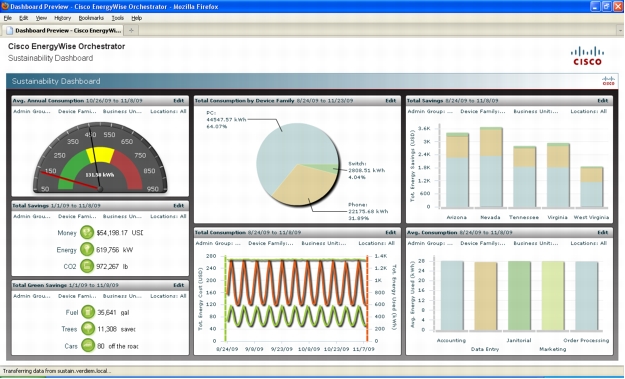The image size is (625, 379).
Task: Open new tab with plus button
Action: click(x=131, y=30)
